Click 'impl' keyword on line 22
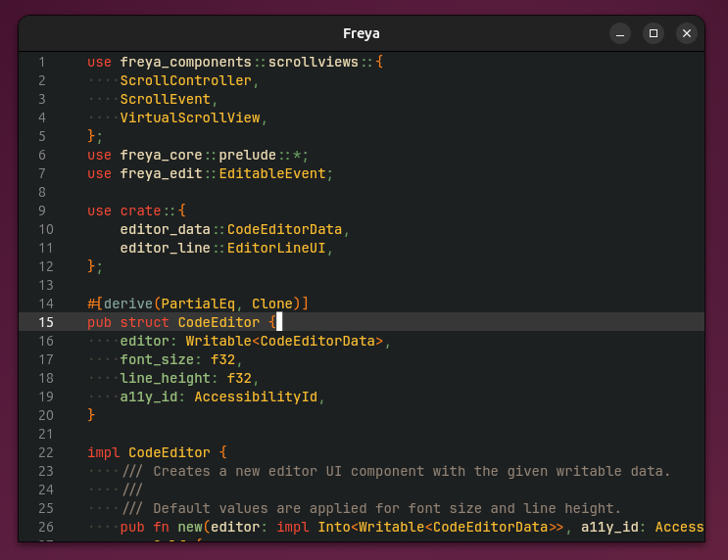Image resolution: width=728 pixels, height=560 pixels. point(104,452)
